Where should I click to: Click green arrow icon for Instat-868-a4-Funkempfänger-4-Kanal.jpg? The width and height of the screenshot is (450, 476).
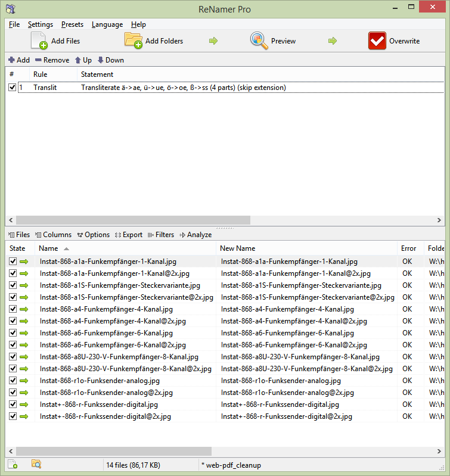(24, 309)
